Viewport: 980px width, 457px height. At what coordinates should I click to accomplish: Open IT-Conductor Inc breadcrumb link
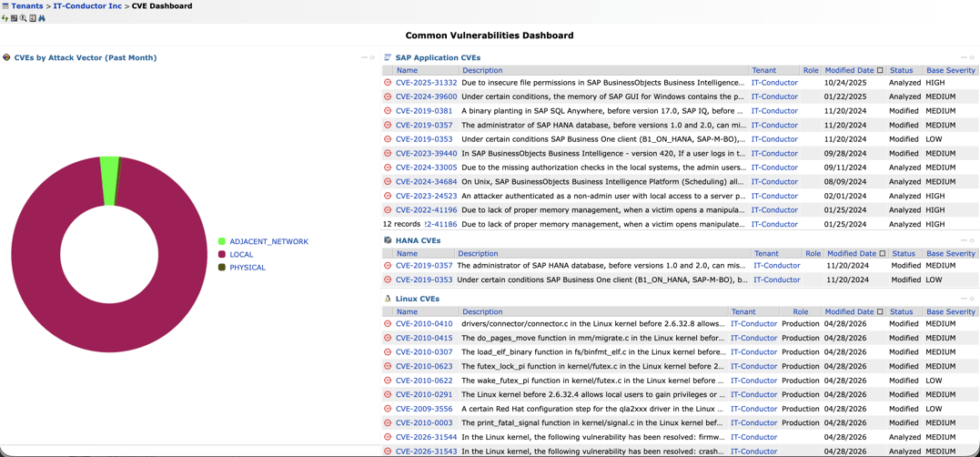pyautogui.click(x=87, y=5)
